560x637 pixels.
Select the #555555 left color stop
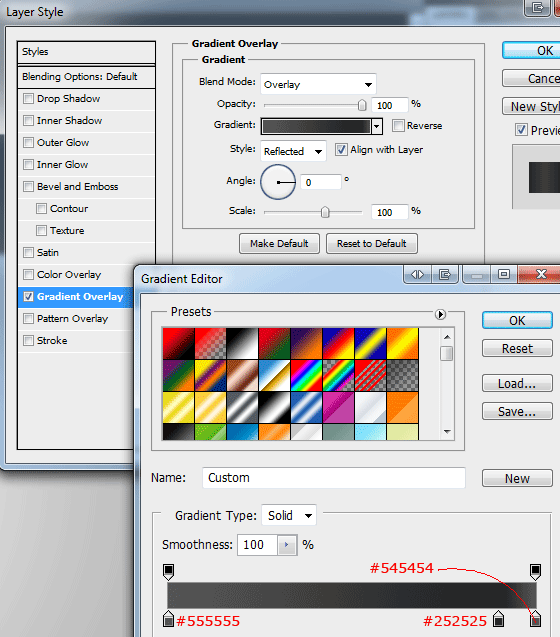168,619
